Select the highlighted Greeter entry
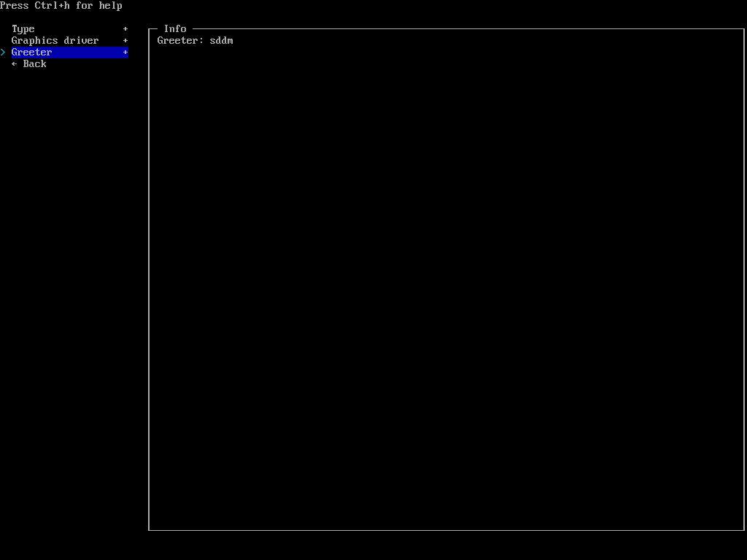747x560 pixels. click(x=32, y=52)
